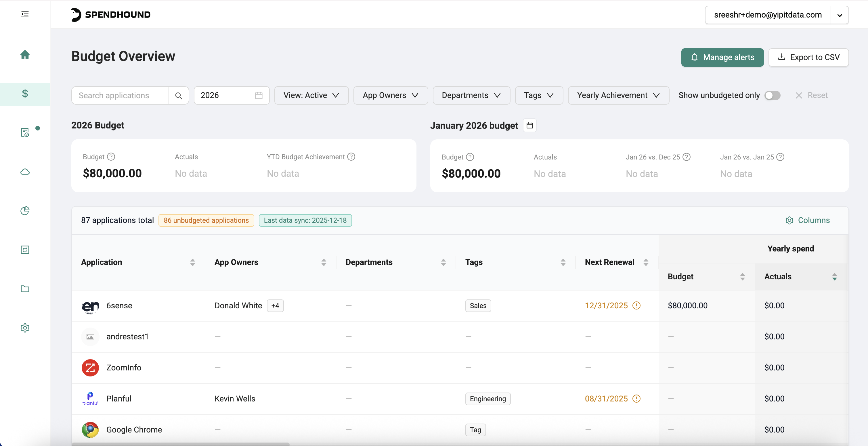This screenshot has height=446, width=868.
Task: Click the folder icon in sidebar
Action: [25, 289]
